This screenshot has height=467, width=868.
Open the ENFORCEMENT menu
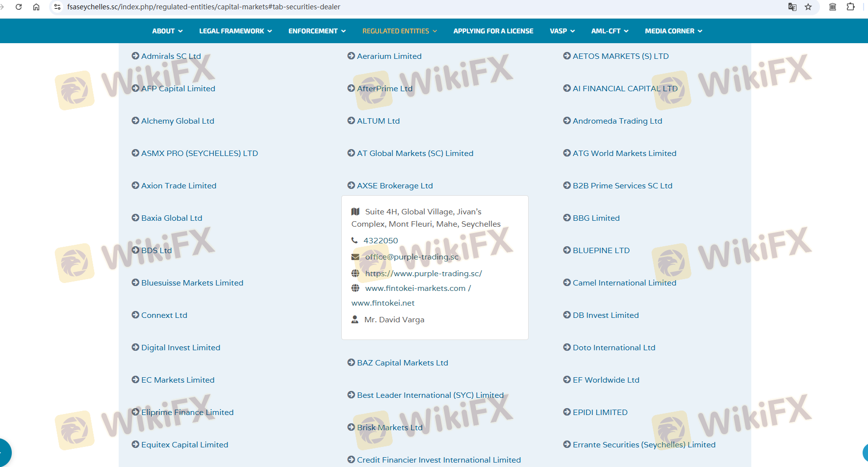point(317,31)
